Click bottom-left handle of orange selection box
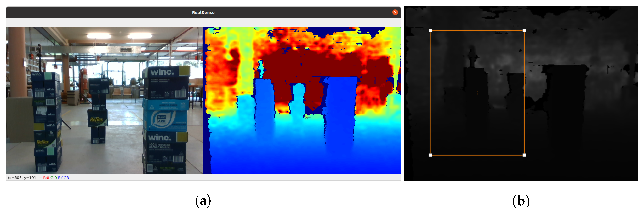Screen dimensions: 644x212 tap(430, 155)
